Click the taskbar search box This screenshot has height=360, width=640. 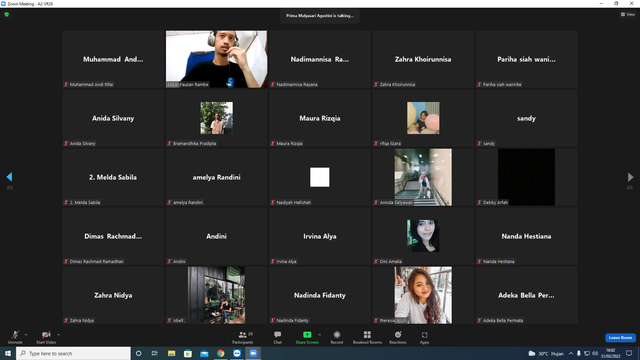click(x=73, y=353)
